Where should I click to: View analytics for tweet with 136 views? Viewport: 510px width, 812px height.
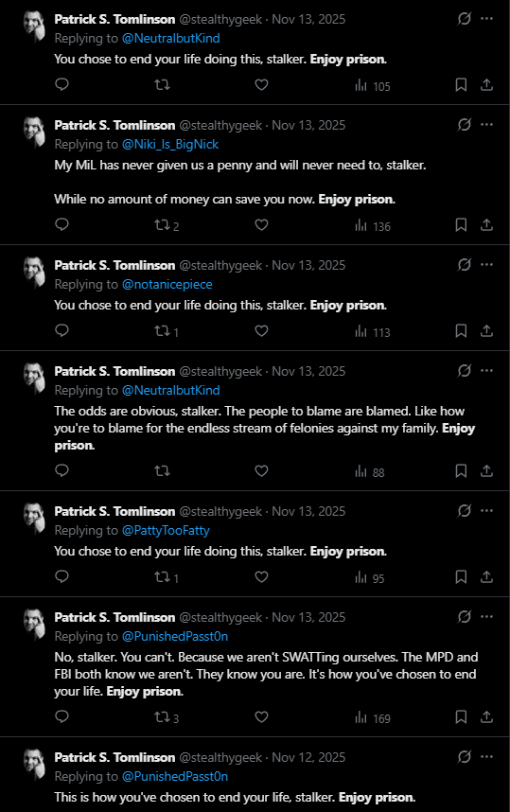click(x=372, y=226)
